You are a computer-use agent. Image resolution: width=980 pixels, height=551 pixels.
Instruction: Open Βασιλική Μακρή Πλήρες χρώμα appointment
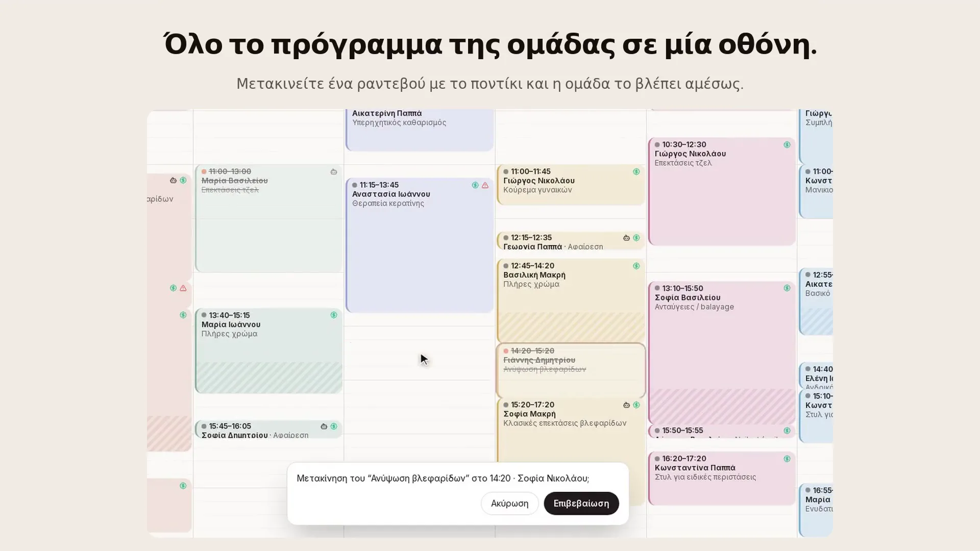571,300
